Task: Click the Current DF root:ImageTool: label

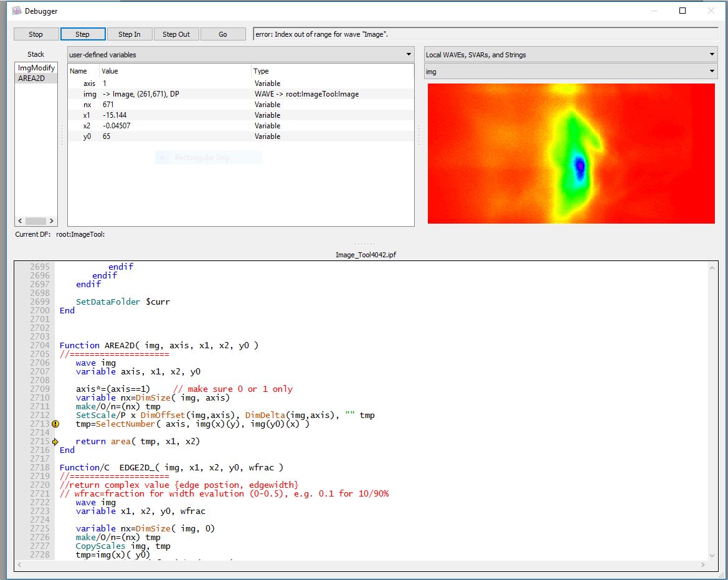Action: point(60,234)
